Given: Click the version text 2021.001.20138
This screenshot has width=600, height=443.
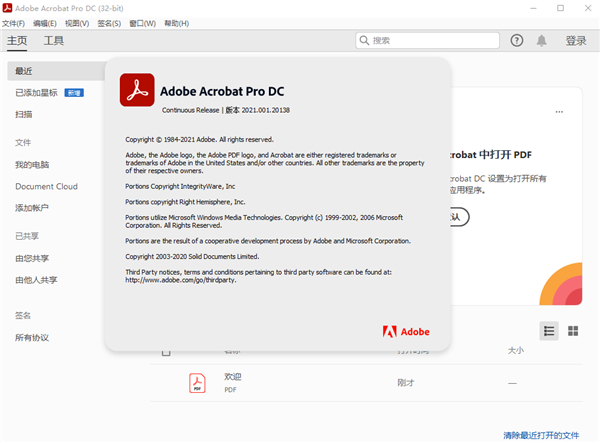Looking at the screenshot, I should pos(266,110).
